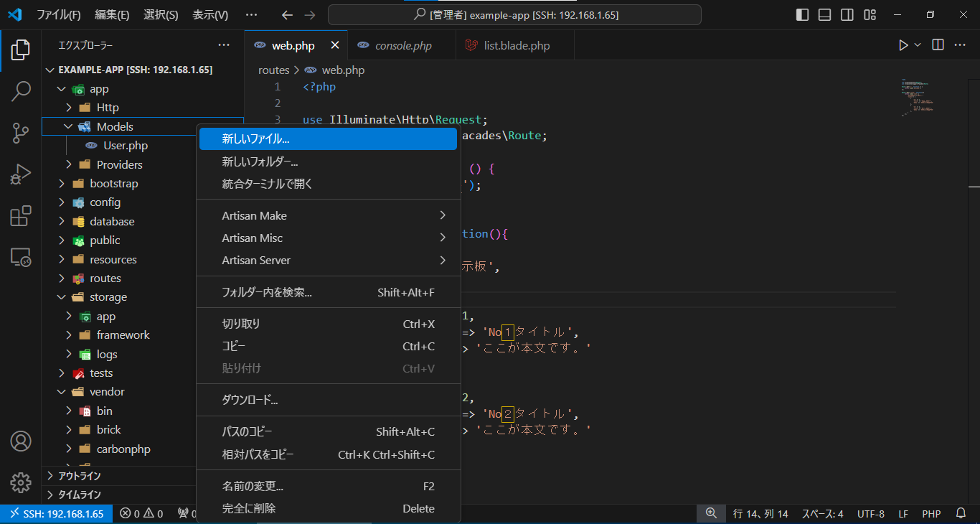Open the run options dropdown arrow

[x=918, y=45]
